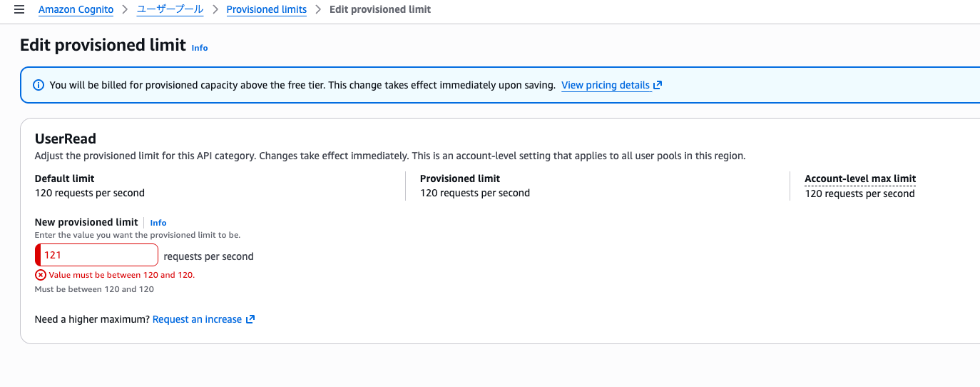This screenshot has height=387, width=980.
Task: Navigate to the ユーザープール breadcrumb
Action: (x=170, y=9)
